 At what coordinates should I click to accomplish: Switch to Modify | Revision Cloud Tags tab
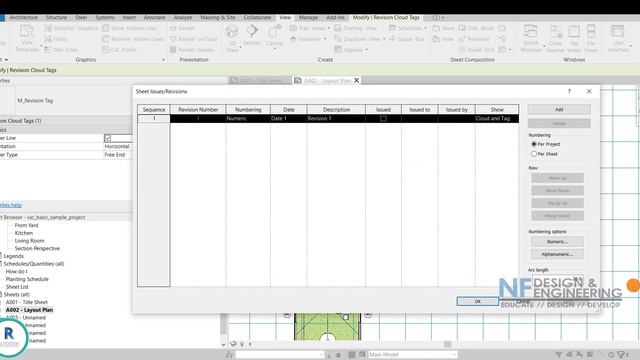(x=386, y=18)
